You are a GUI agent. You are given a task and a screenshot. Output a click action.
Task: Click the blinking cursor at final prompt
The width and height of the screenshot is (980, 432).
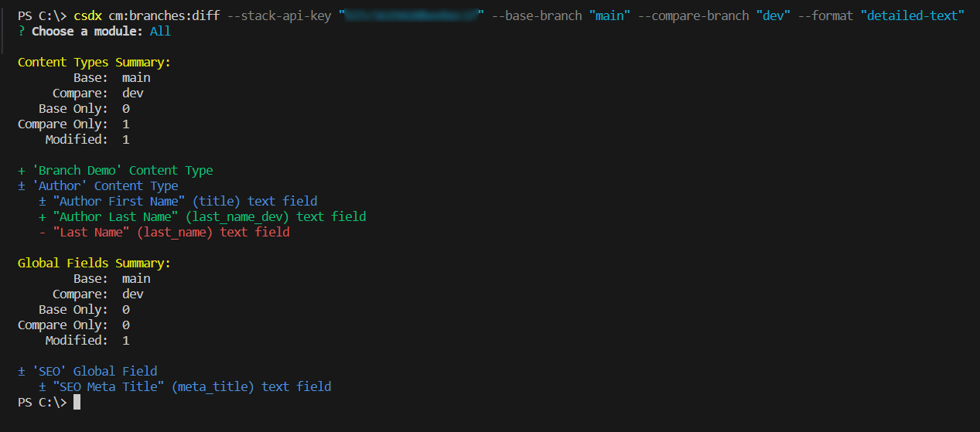click(x=77, y=402)
